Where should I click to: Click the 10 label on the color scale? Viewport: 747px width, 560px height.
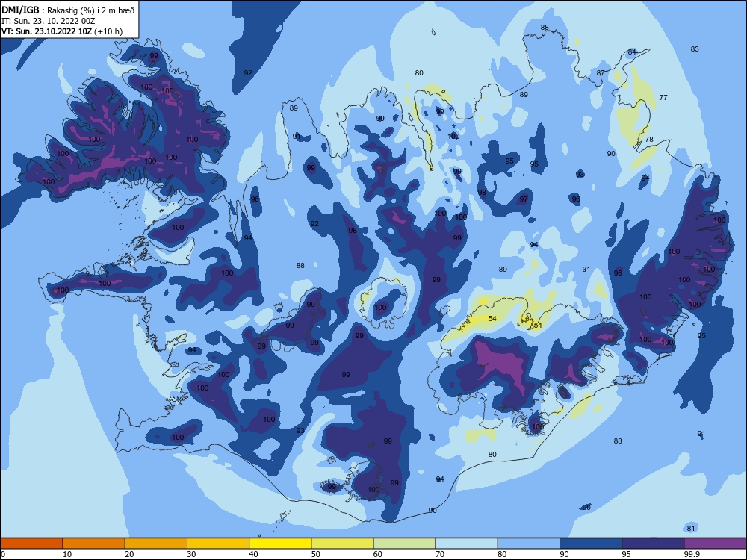[x=67, y=554]
